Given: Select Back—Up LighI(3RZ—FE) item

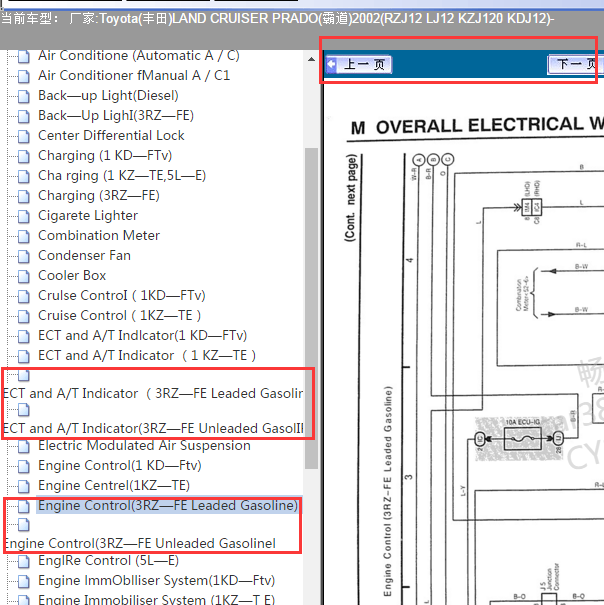Looking at the screenshot, I should (x=116, y=116).
